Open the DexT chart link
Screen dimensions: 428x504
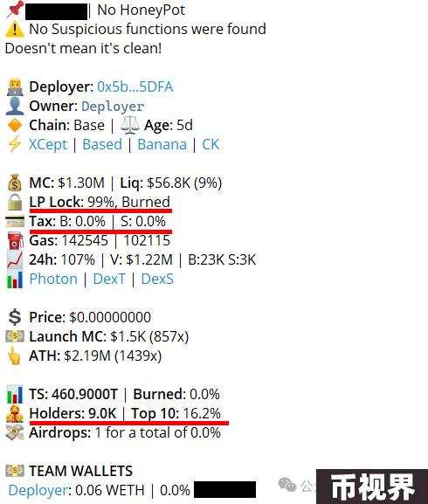coord(109,279)
